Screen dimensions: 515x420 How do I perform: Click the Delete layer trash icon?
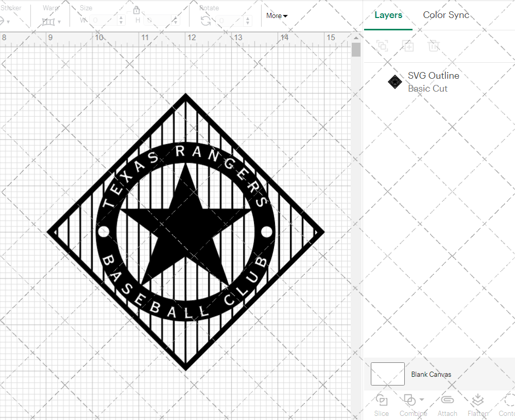click(434, 46)
